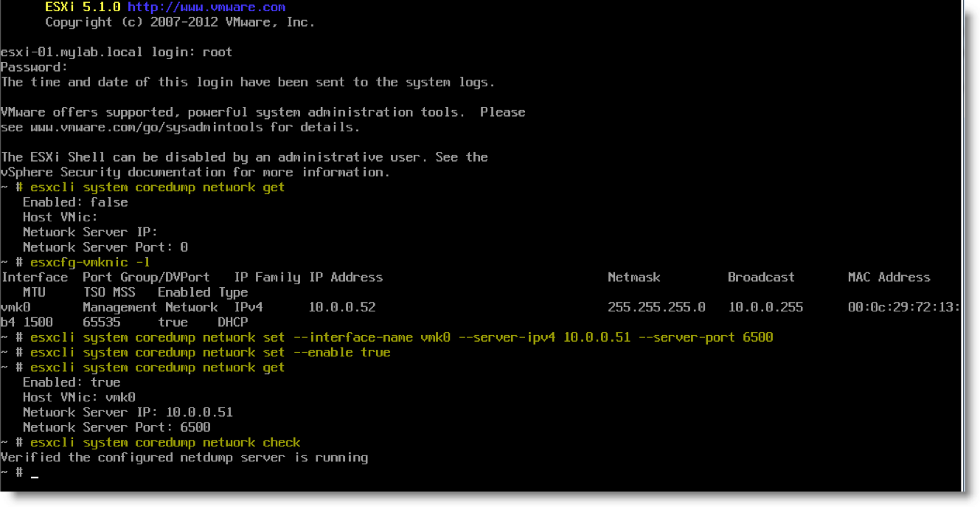The width and height of the screenshot is (980, 507).
Task: Select the "Network Server Port: 0" line
Action: click(x=105, y=247)
